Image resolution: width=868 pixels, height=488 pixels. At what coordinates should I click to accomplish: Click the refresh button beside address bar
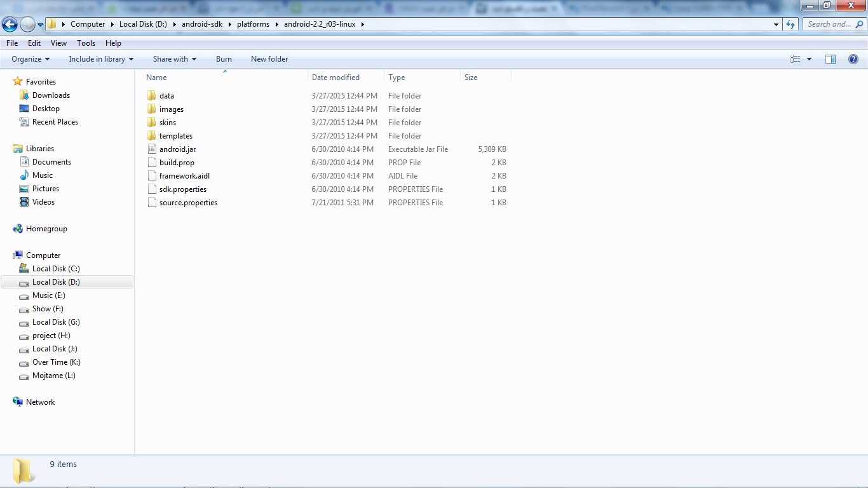coord(790,24)
